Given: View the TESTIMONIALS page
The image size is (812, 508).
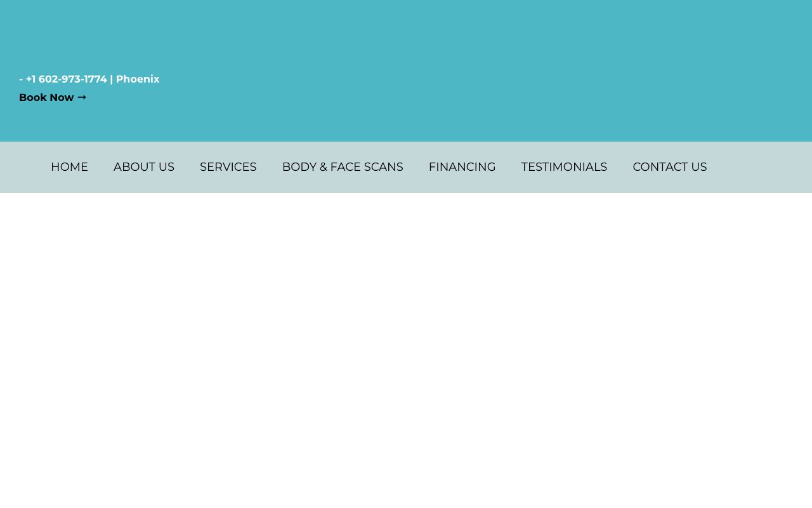Looking at the screenshot, I should [x=564, y=167].
